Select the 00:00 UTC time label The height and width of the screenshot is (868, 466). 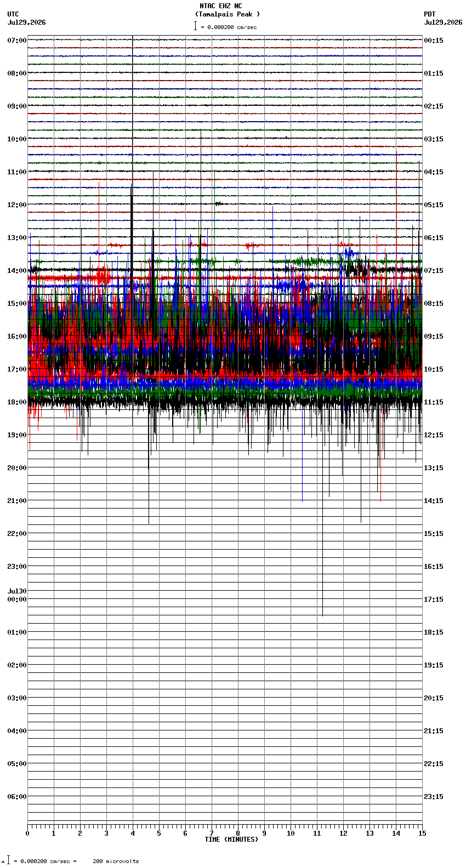pyautogui.click(x=17, y=599)
